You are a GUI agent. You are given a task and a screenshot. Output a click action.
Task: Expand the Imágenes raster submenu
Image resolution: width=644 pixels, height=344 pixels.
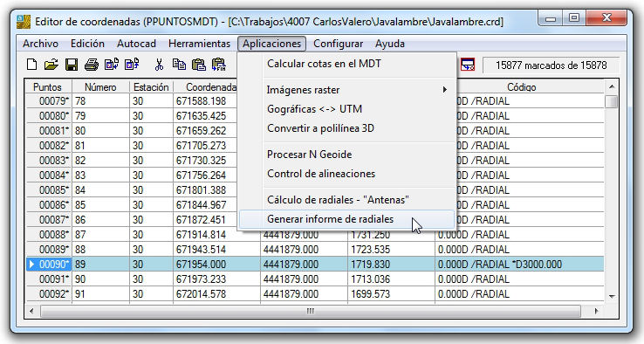(347, 90)
